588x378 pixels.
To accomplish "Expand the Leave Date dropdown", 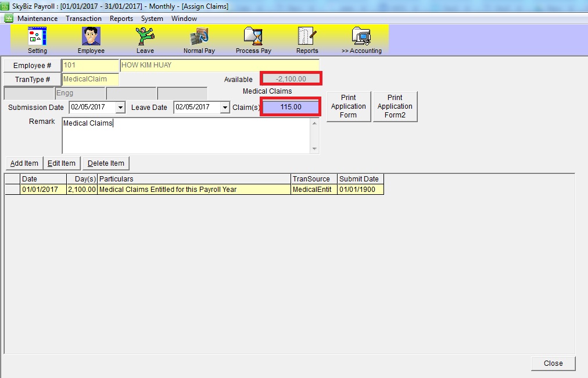I will (x=225, y=108).
